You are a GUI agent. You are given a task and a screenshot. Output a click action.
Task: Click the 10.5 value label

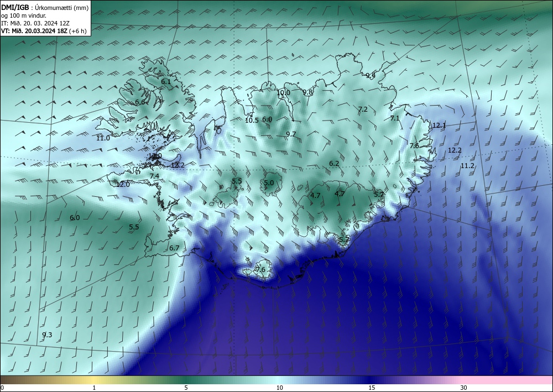pyautogui.click(x=252, y=120)
